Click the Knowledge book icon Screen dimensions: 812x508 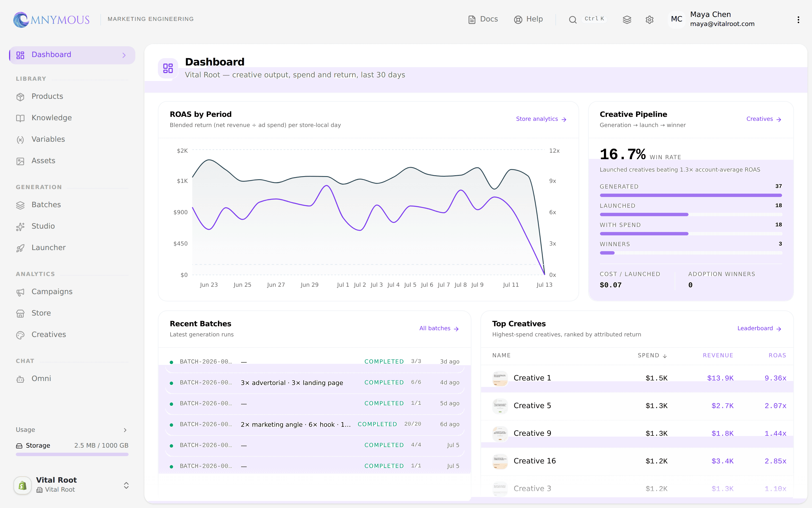(21, 119)
